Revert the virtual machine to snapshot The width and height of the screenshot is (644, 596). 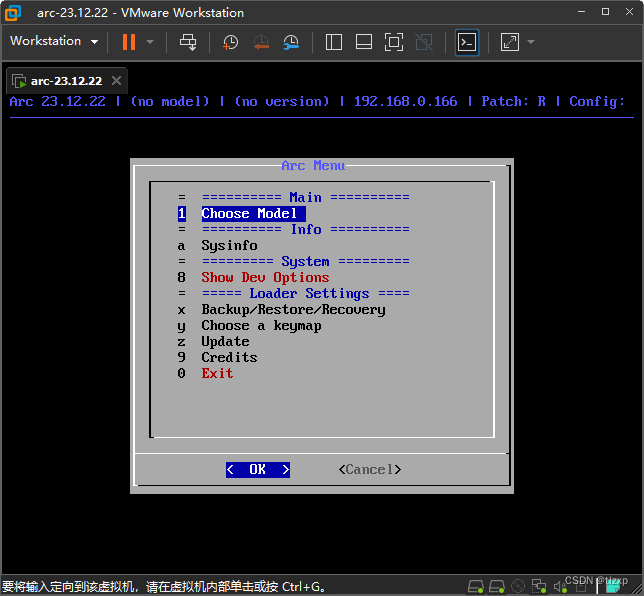pyautogui.click(x=261, y=42)
